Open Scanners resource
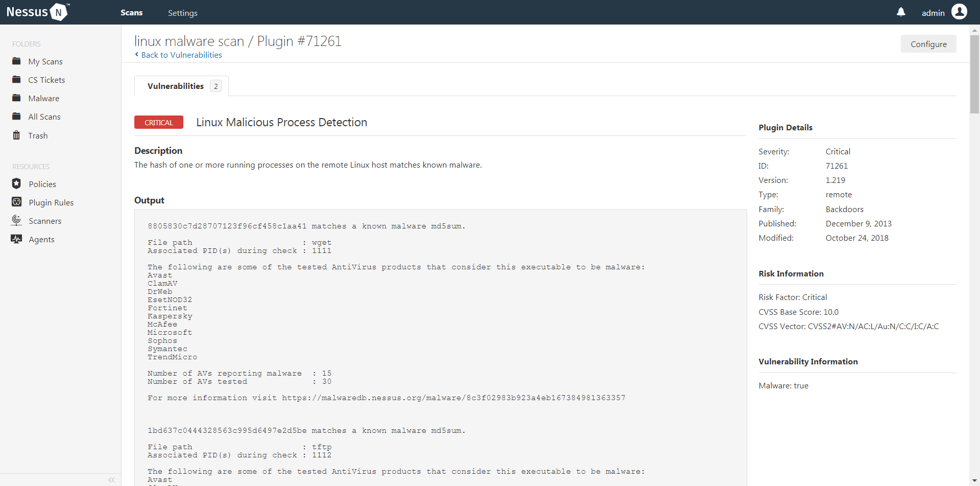Viewport: 980px width, 486px height. [45, 221]
